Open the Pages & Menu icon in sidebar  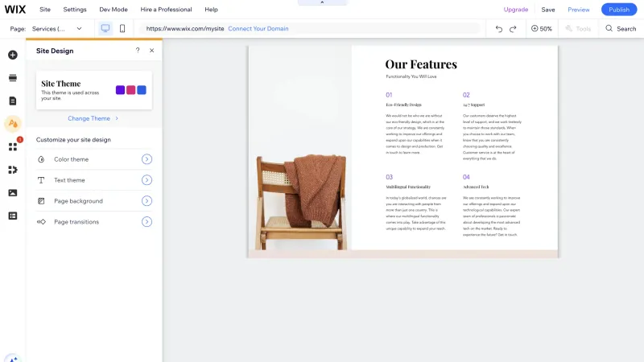pos(13,101)
